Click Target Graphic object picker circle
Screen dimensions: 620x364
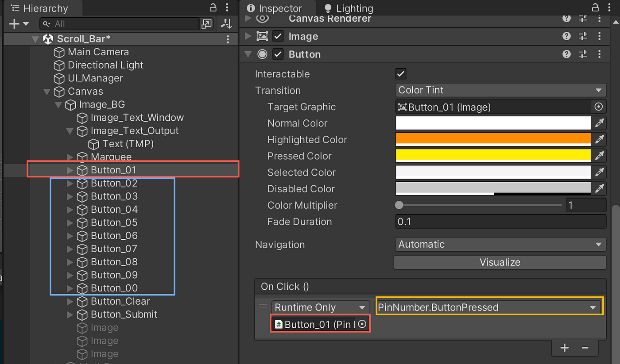point(599,107)
